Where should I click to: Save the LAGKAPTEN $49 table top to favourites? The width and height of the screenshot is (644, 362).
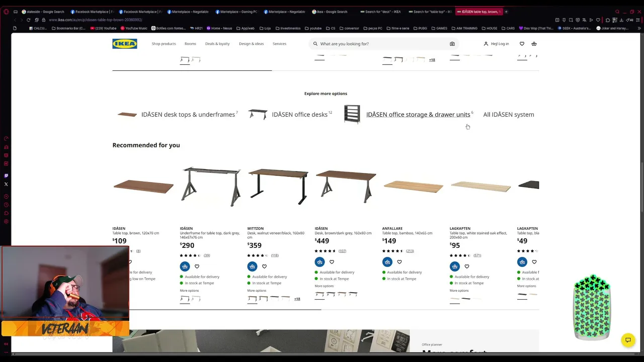pyautogui.click(x=534, y=262)
